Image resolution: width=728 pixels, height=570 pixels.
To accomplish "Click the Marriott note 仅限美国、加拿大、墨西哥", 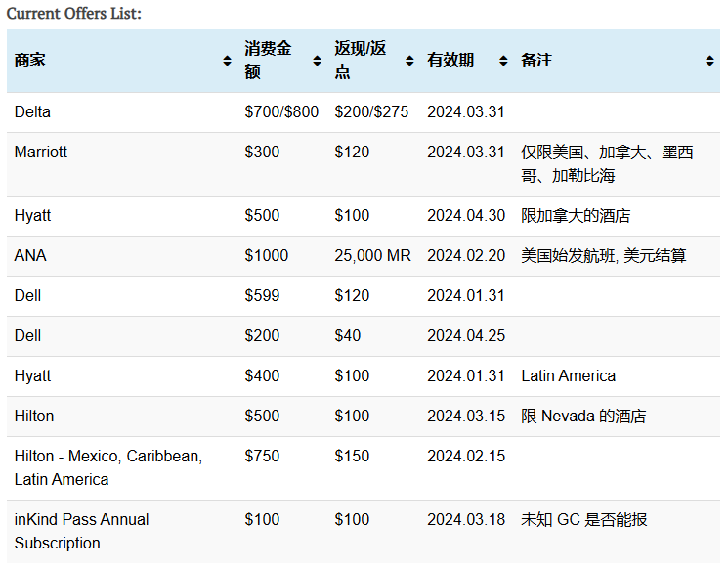I will pyautogui.click(x=607, y=164).
